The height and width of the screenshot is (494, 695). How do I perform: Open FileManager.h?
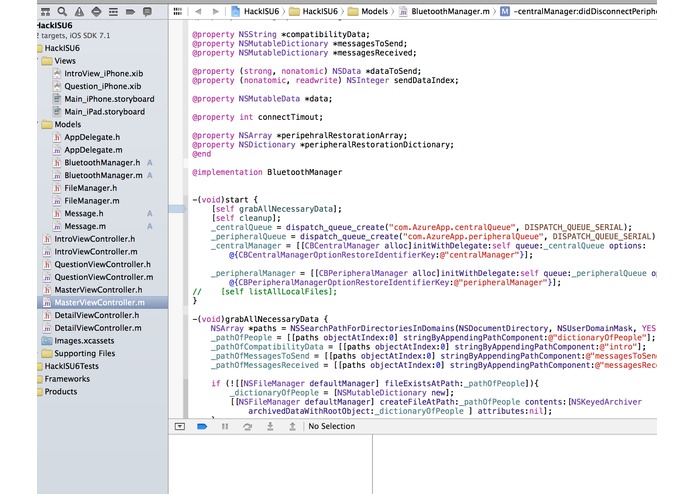pyautogui.click(x=85, y=188)
